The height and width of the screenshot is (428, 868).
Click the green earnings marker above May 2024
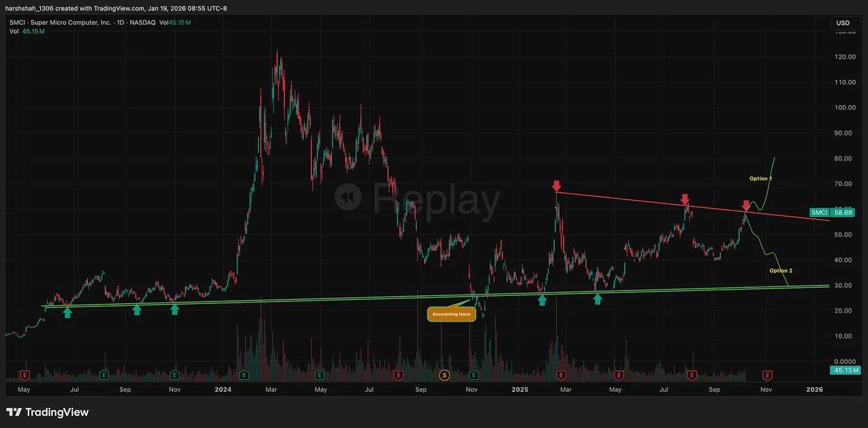click(x=319, y=375)
